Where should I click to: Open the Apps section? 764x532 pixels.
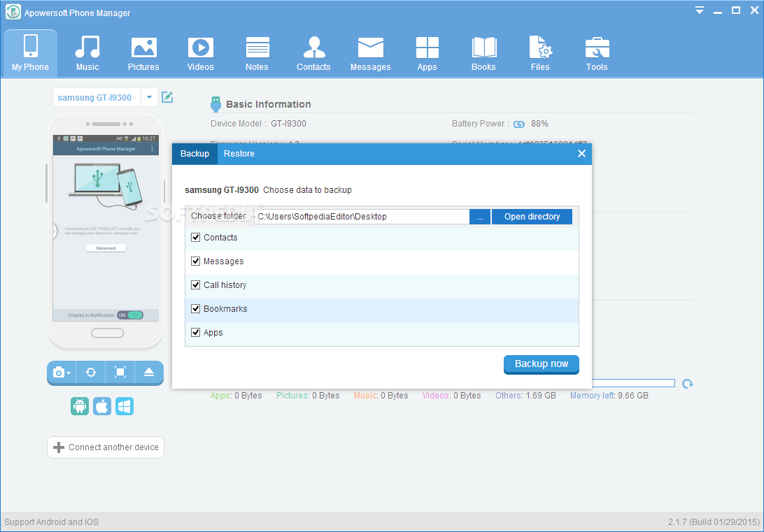click(x=427, y=54)
